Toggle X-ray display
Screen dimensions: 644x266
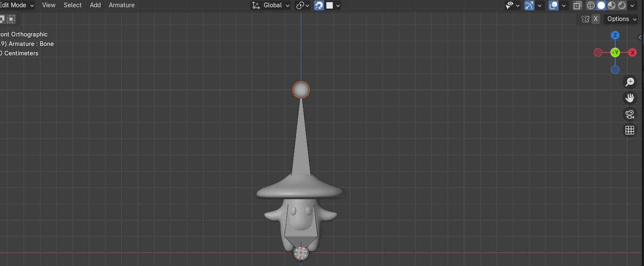coord(577,6)
